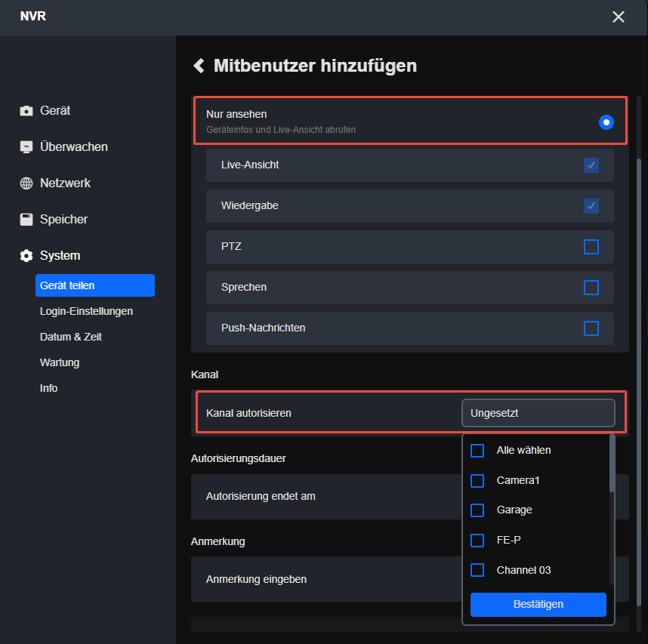Open the Info submenu
The image size is (648, 644).
[x=48, y=388]
